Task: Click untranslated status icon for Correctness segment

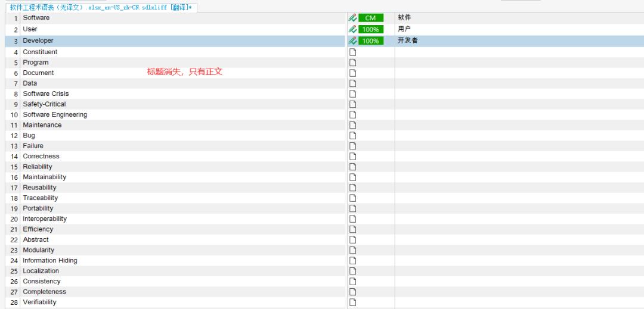Action: [352, 157]
